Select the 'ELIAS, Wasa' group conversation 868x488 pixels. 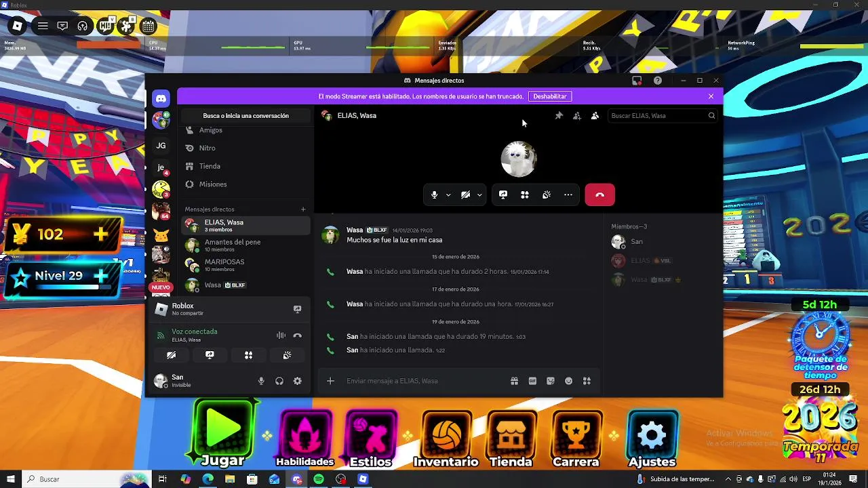(245, 225)
